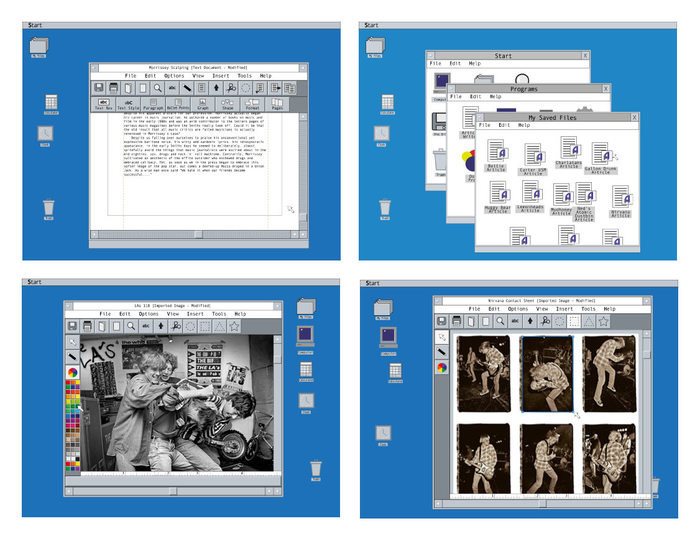Open the File menu in the My Saved Files window
Image resolution: width=700 pixels, height=544 pixels.
click(484, 125)
